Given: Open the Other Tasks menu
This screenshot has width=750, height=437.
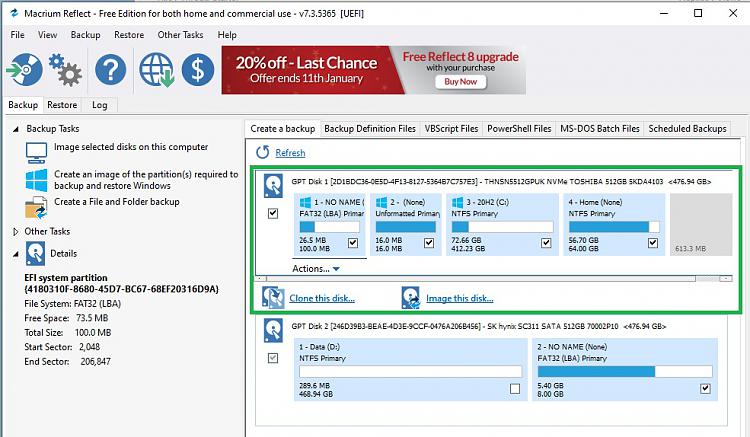Looking at the screenshot, I should [180, 35].
